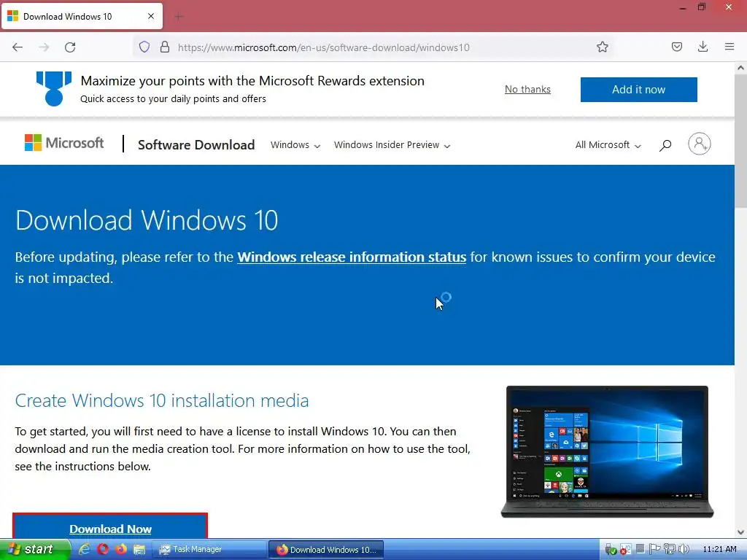The height and width of the screenshot is (560, 747).
Task: Reload the current page
Action: coord(70,47)
